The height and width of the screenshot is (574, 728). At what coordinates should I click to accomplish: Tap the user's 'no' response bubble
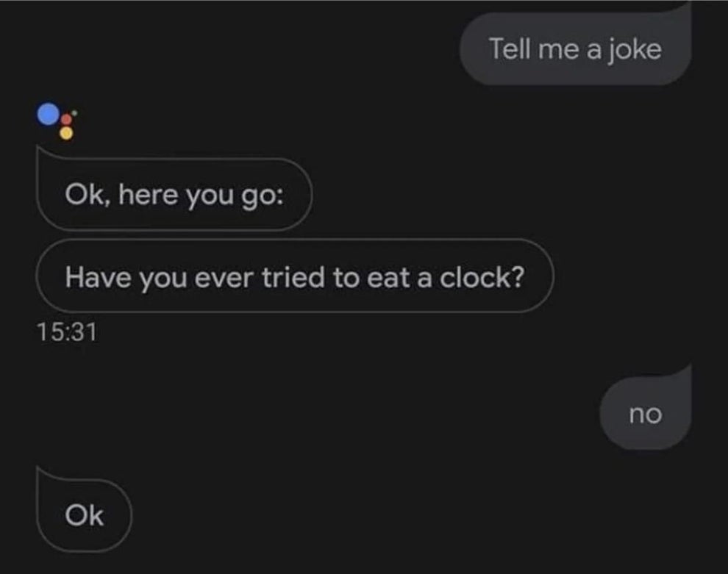pos(644,414)
